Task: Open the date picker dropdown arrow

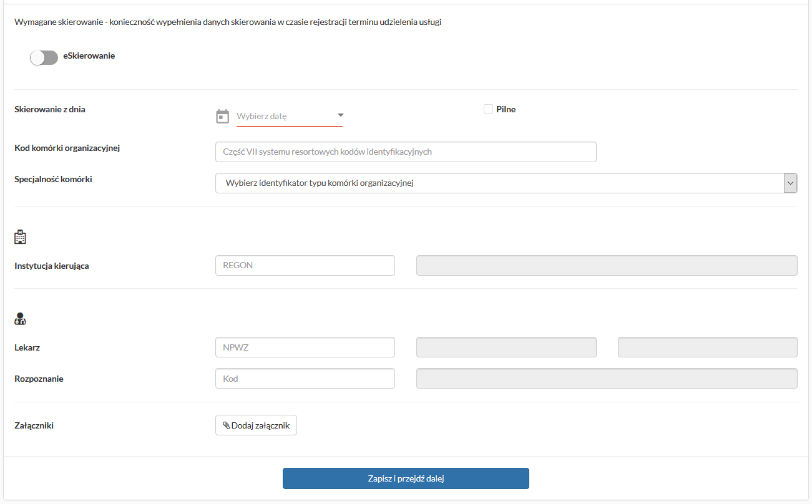Action: (x=341, y=115)
